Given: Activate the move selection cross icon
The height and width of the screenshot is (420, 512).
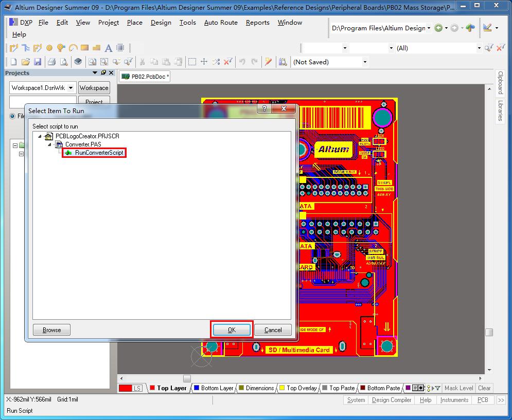Looking at the screenshot, I should (204, 62).
